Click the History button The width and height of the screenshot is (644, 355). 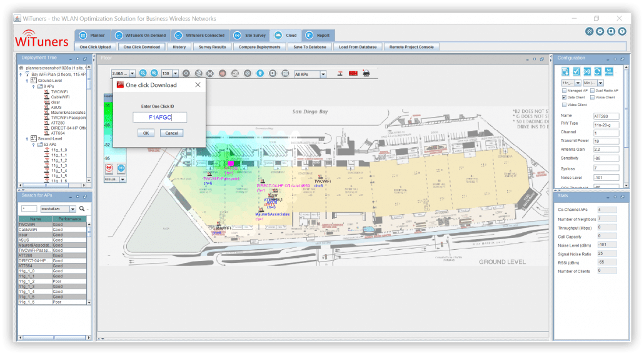[x=179, y=47]
